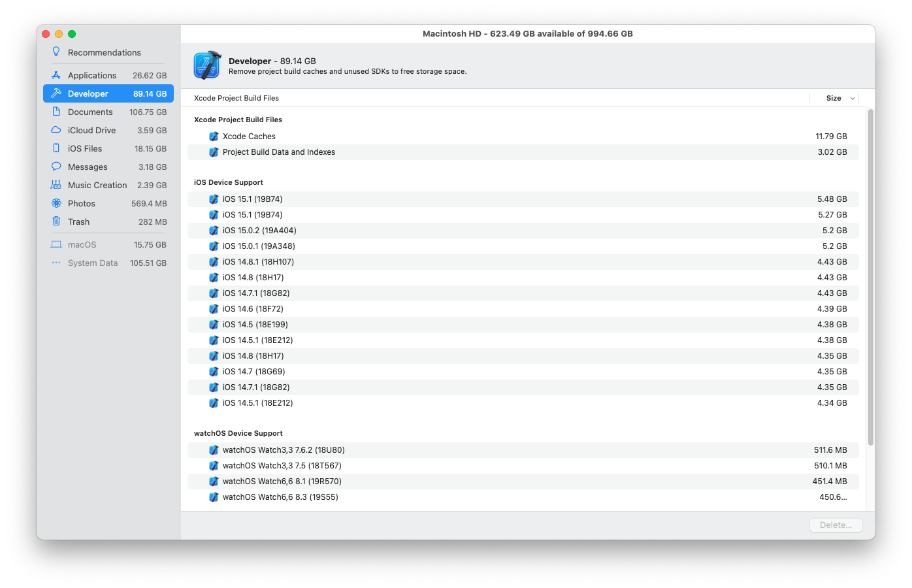Click the iOS Files phone icon
Screen dimensions: 912x588
point(56,148)
